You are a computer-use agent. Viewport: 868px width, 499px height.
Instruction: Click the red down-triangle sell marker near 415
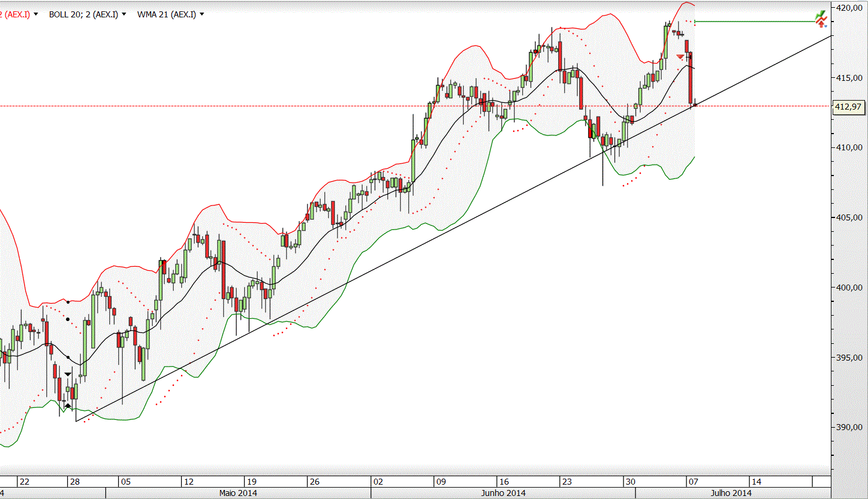(x=680, y=56)
